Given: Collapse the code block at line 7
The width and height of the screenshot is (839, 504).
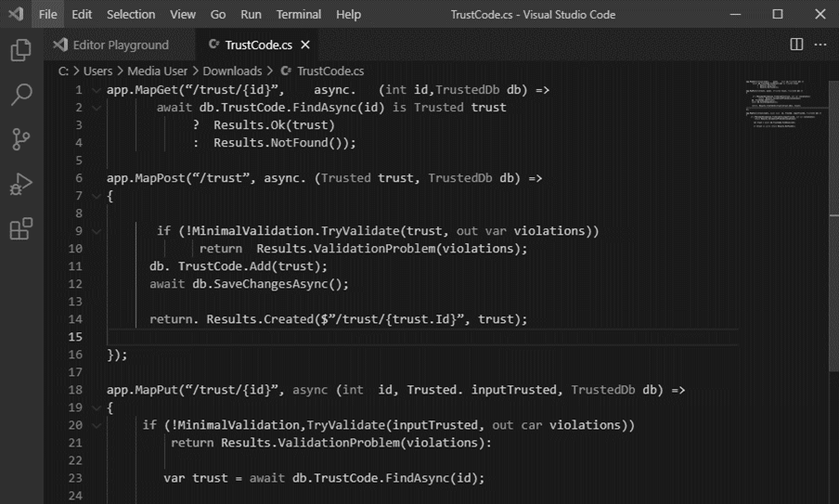Looking at the screenshot, I should [x=97, y=196].
